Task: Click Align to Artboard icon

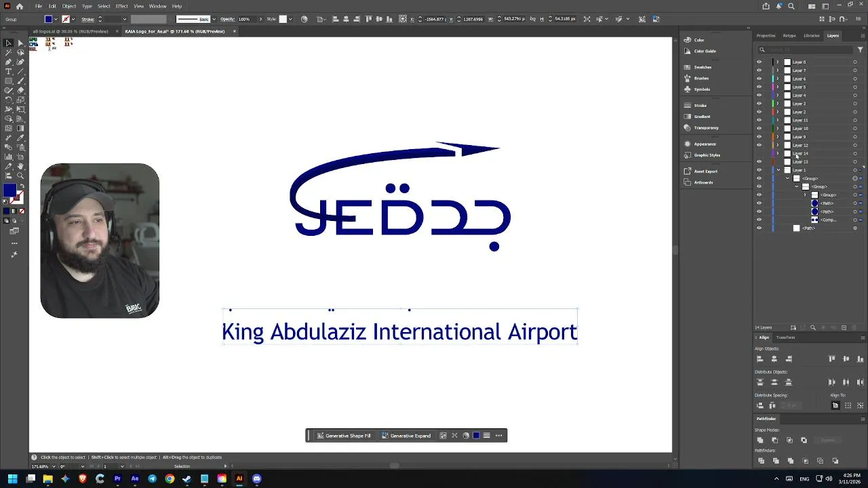Action: point(835,405)
